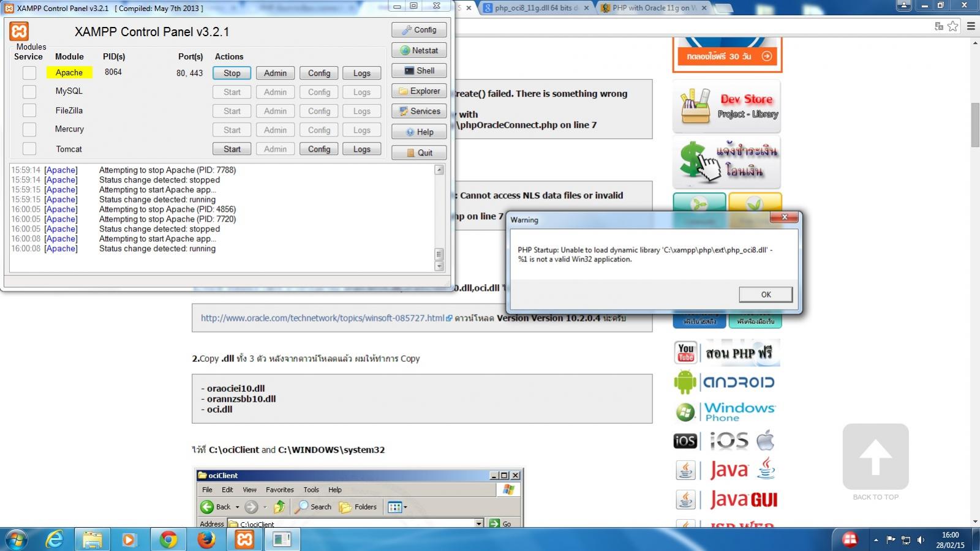Open Apache Admin page

pyautogui.click(x=275, y=73)
